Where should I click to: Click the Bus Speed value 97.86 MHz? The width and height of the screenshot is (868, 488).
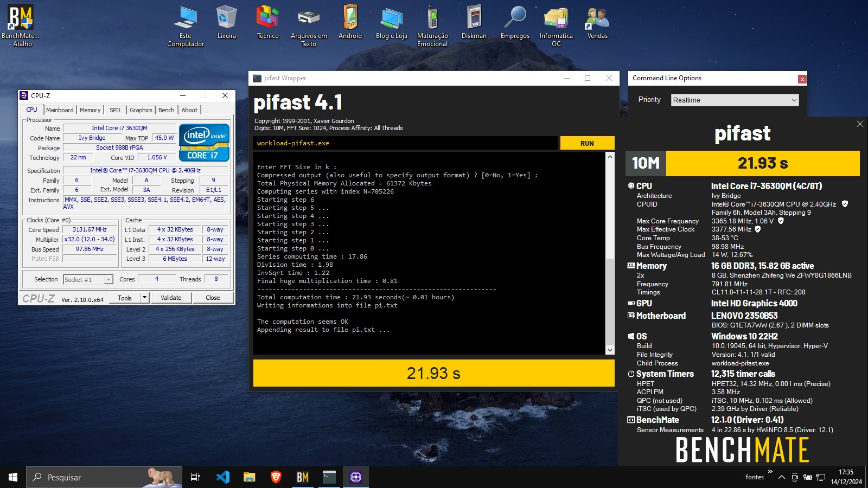90,249
